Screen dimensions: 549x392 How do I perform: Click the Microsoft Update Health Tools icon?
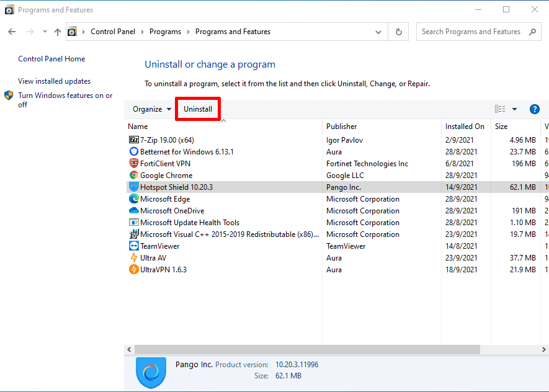tap(134, 223)
